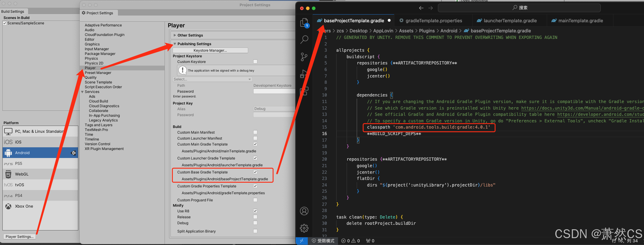Open Keystore Manager

tap(210, 50)
